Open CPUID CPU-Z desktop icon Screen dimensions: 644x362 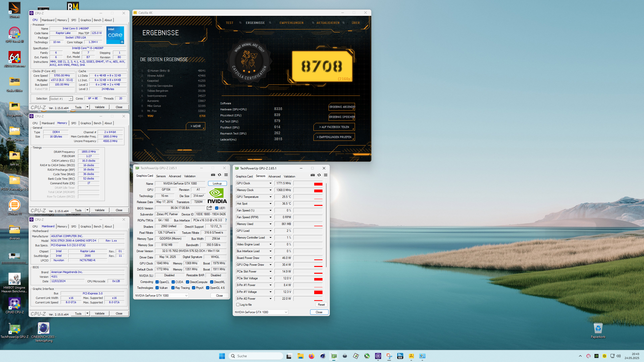14,306
